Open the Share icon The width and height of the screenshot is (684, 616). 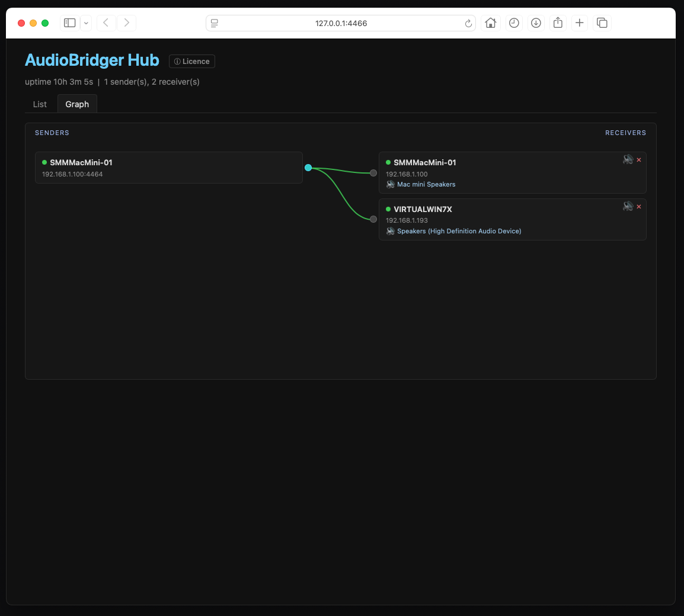point(558,23)
